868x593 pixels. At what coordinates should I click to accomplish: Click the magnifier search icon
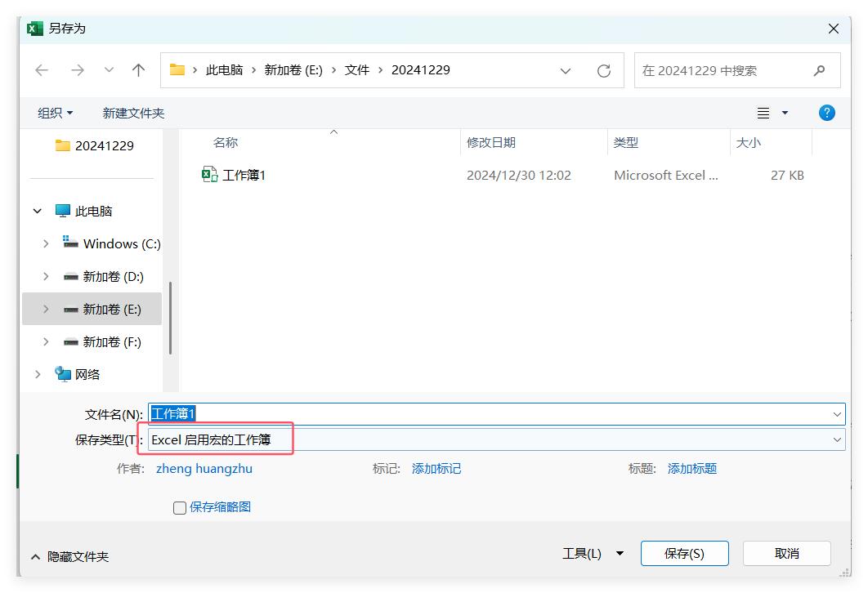pos(820,70)
